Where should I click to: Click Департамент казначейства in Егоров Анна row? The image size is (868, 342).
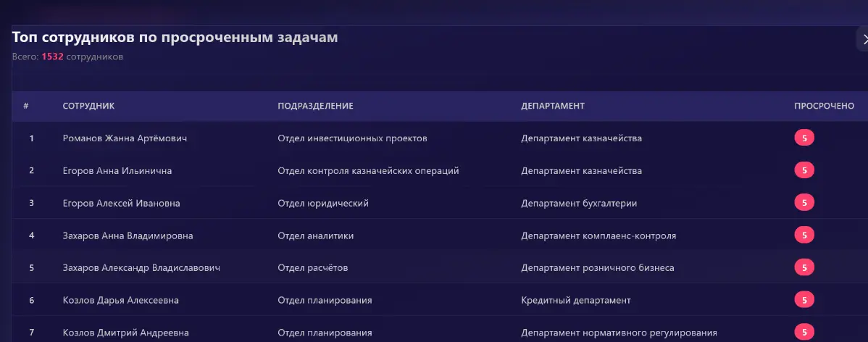pos(581,171)
